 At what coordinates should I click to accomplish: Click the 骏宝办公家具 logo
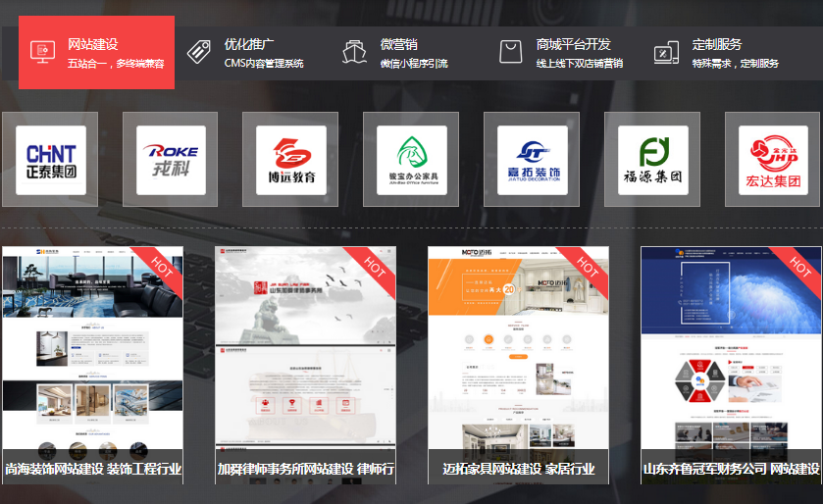click(x=412, y=160)
